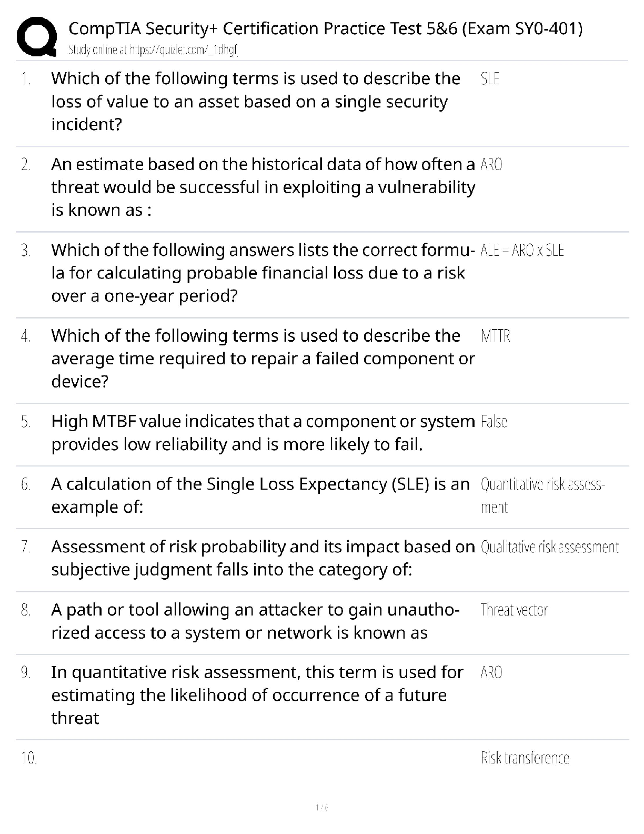
Task: Click the 'ARO' answer for question 9
Action: click(x=491, y=672)
